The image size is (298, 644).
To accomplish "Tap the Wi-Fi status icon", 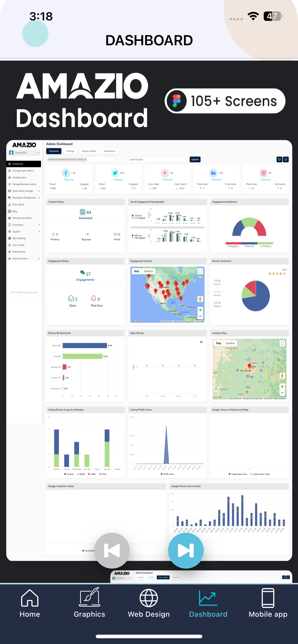I will click(253, 16).
